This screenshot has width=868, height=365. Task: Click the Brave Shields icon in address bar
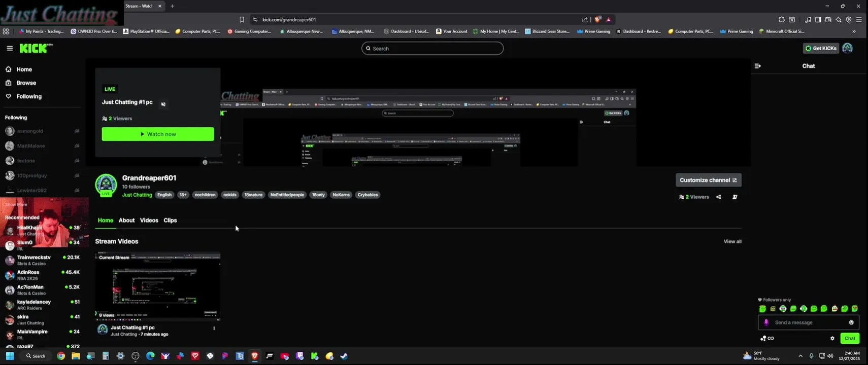[x=597, y=19]
